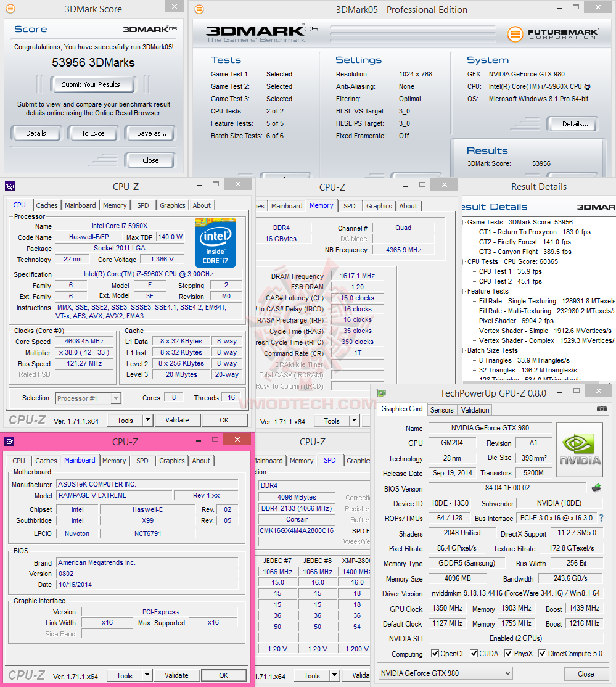This screenshot has height=687, width=616.
Task: Click the BIOS save chip icon in GPU-Z
Action: [x=596, y=488]
